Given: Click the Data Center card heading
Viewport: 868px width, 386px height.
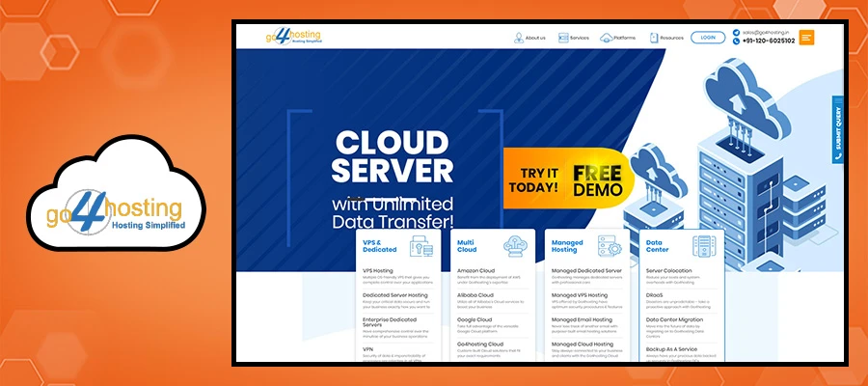Looking at the screenshot, I should coord(657,246).
